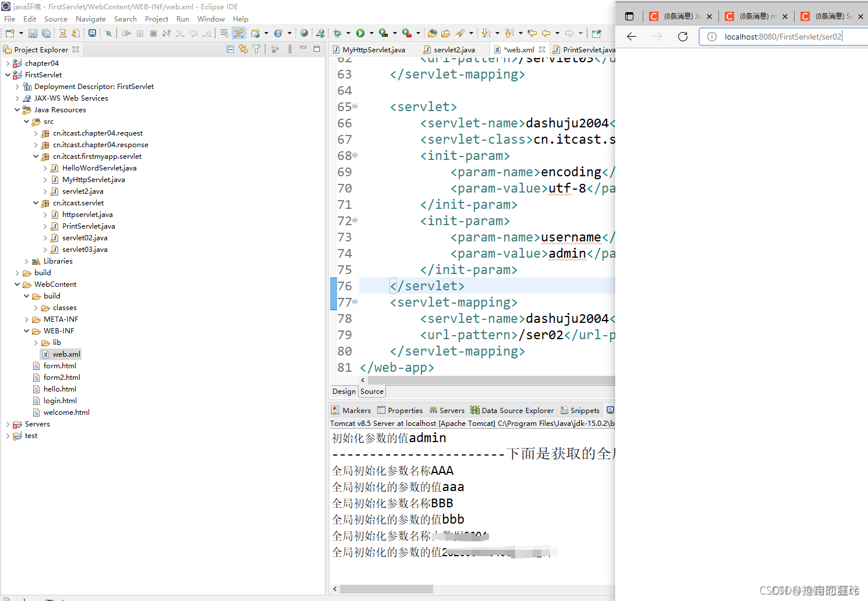Click the Open Web Browser globe icon
Image resolution: width=868 pixels, height=601 pixels.
(x=304, y=33)
